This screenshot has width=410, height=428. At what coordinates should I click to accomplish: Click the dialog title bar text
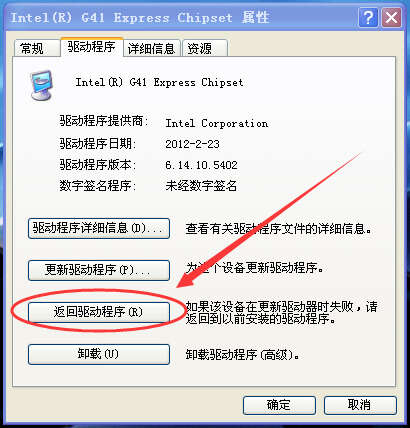[x=140, y=17]
